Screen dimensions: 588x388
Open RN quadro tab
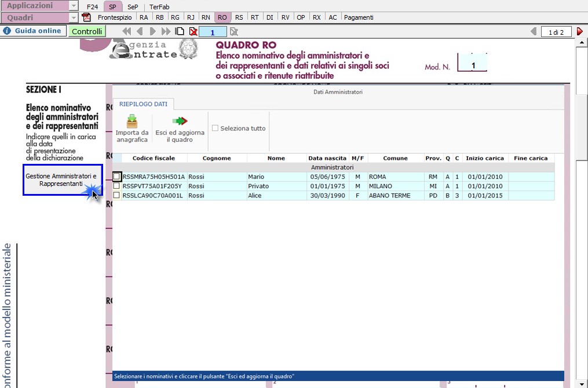[206, 17]
